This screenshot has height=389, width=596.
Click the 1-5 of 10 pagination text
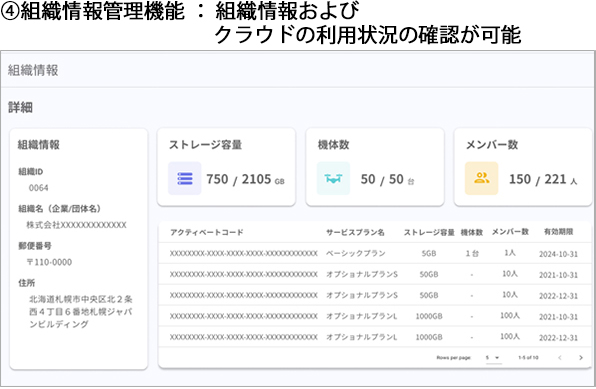coord(528,358)
